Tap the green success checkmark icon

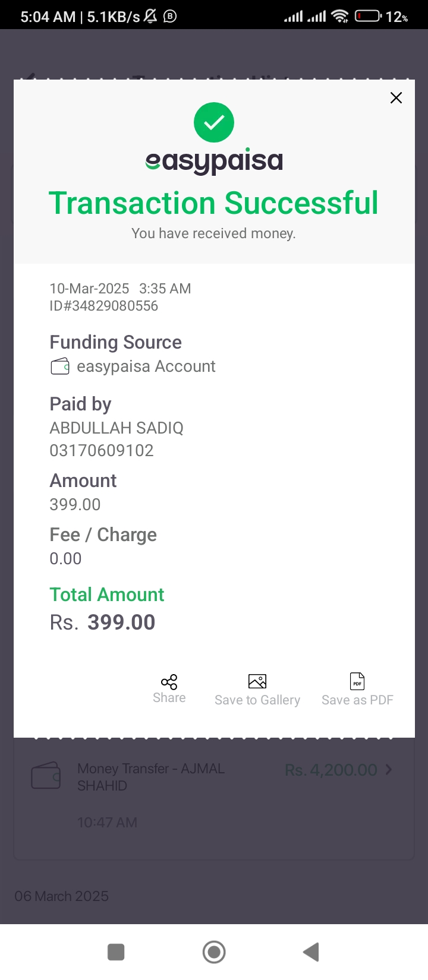click(x=214, y=122)
